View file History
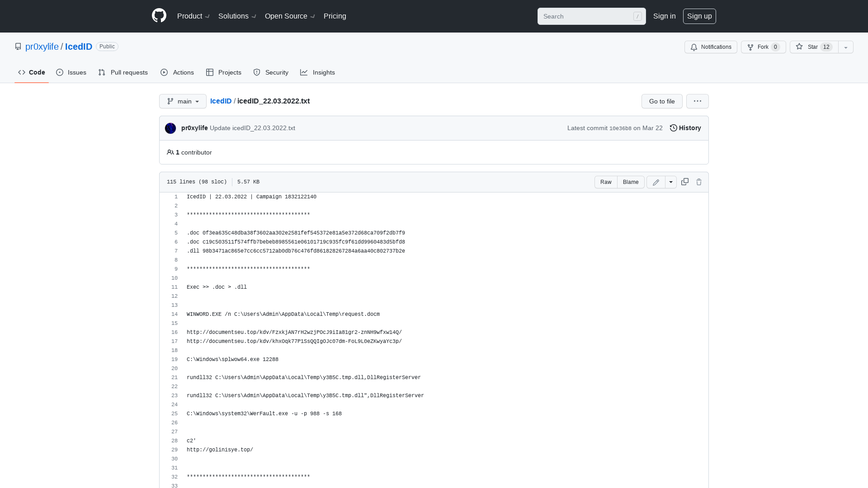 (x=685, y=128)
